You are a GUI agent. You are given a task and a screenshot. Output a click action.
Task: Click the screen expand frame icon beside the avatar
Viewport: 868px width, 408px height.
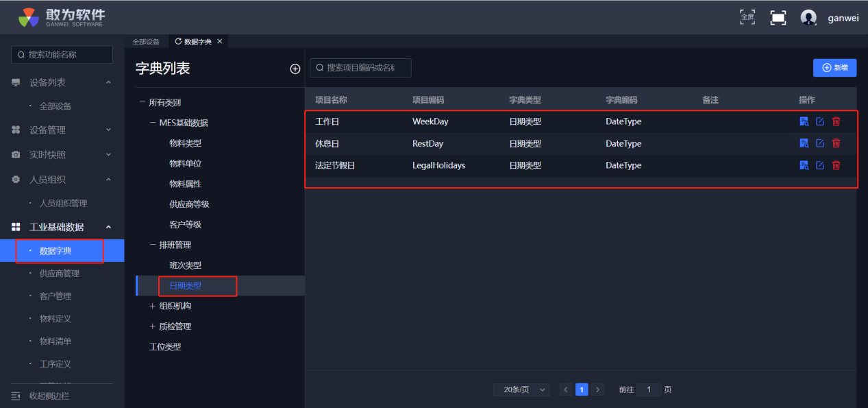778,18
